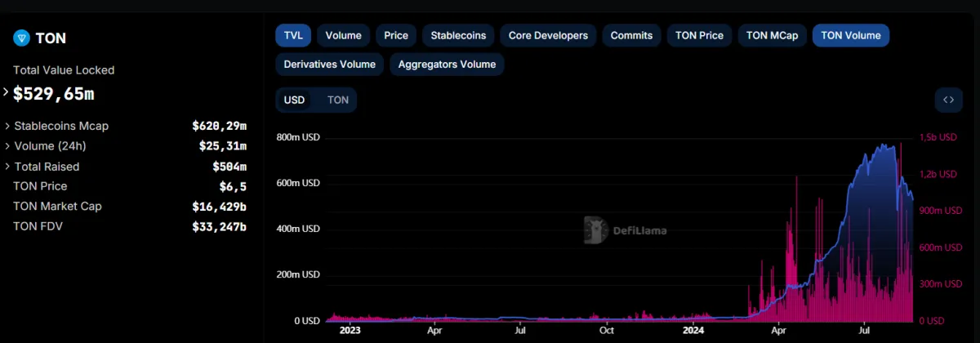Expand the Total Raised row

(x=7, y=167)
